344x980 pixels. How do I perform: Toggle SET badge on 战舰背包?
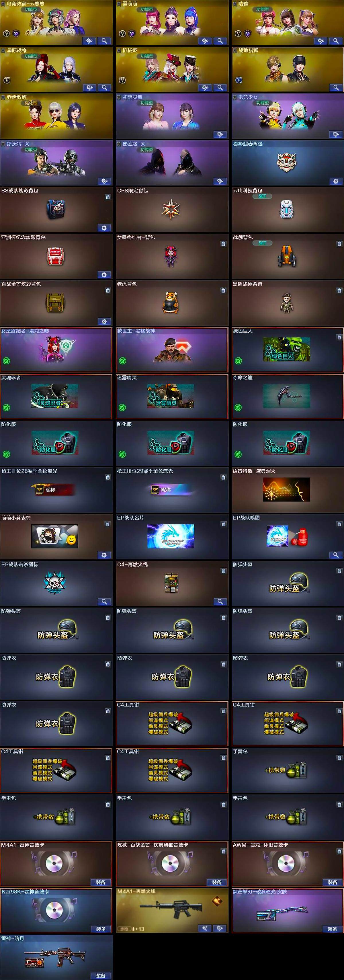263,243
